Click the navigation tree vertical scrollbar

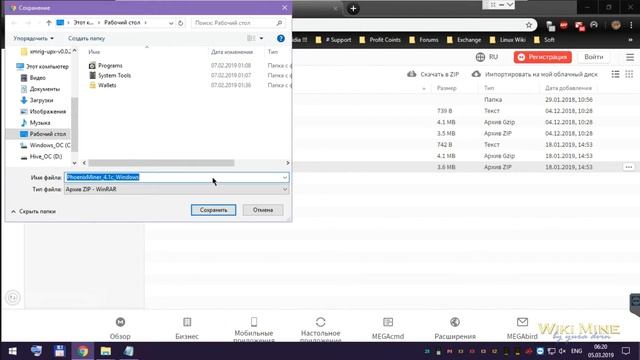[x=74, y=124]
